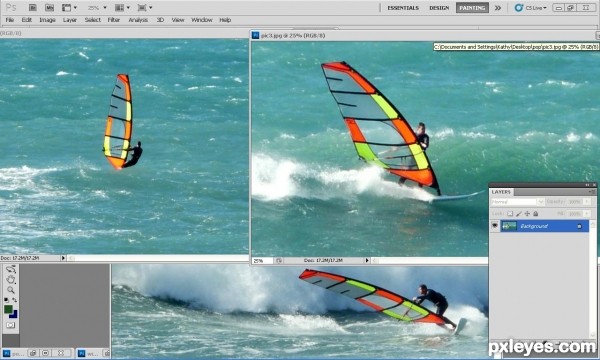Toggle Quick Mask mode icon
The height and width of the screenshot is (360, 600).
click(x=10, y=325)
